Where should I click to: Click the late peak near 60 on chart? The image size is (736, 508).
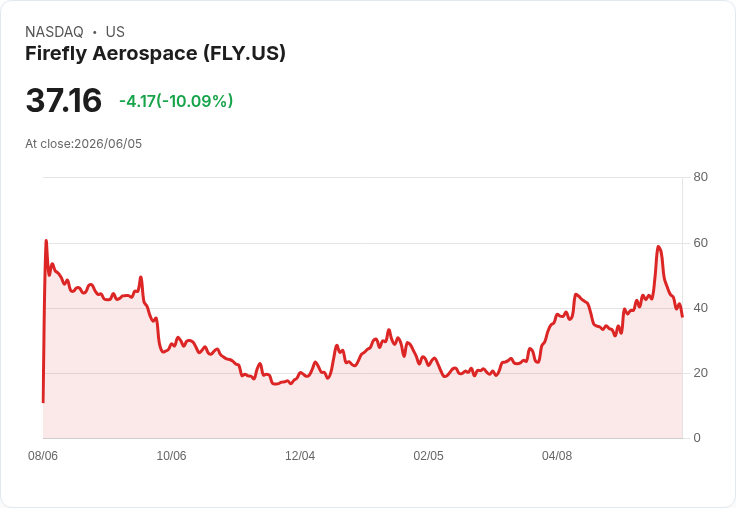(659, 246)
